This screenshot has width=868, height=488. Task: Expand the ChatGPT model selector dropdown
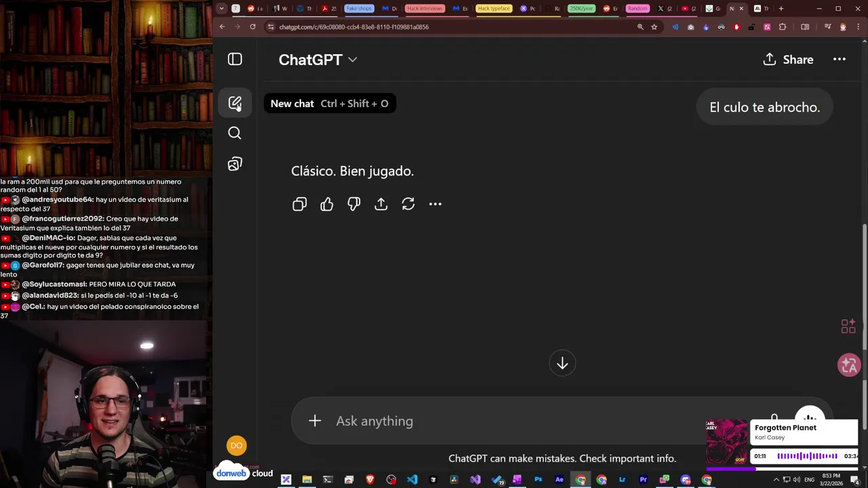[x=318, y=60]
